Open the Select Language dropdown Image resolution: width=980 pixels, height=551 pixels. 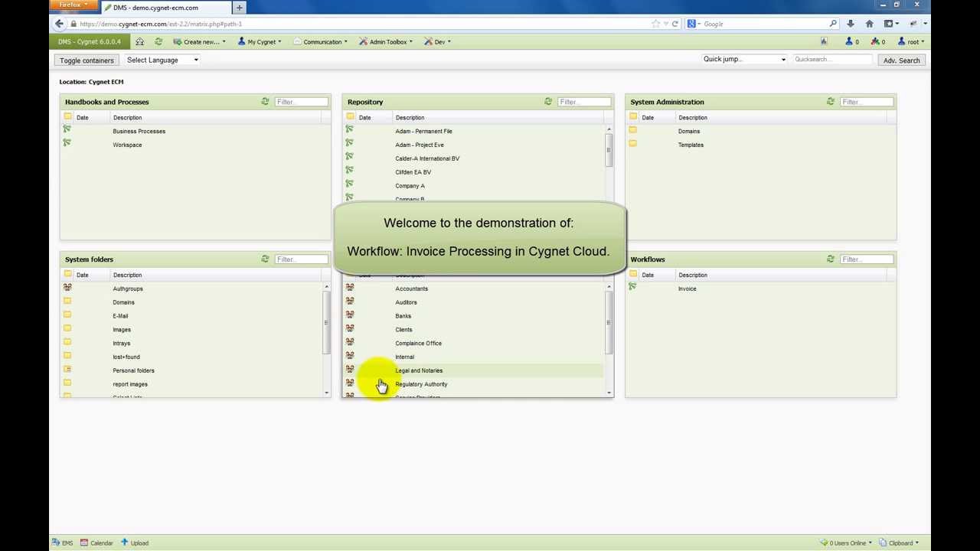tap(162, 60)
